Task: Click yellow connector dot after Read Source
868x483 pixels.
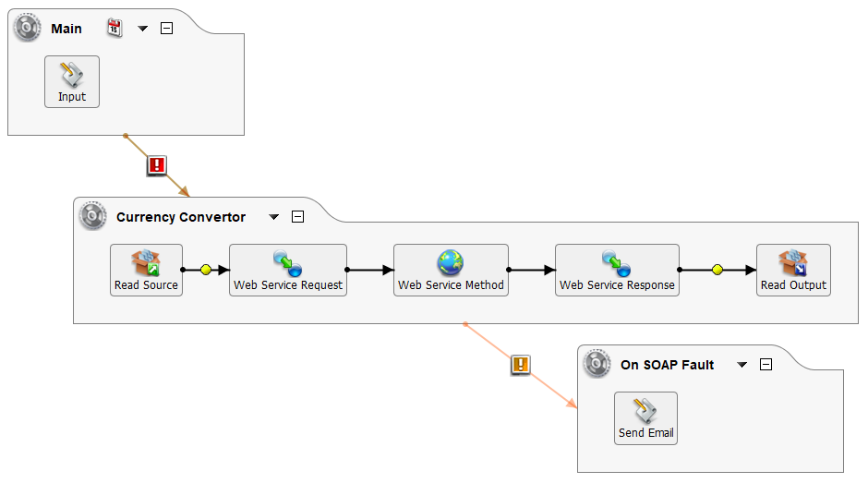Action: coord(205,270)
